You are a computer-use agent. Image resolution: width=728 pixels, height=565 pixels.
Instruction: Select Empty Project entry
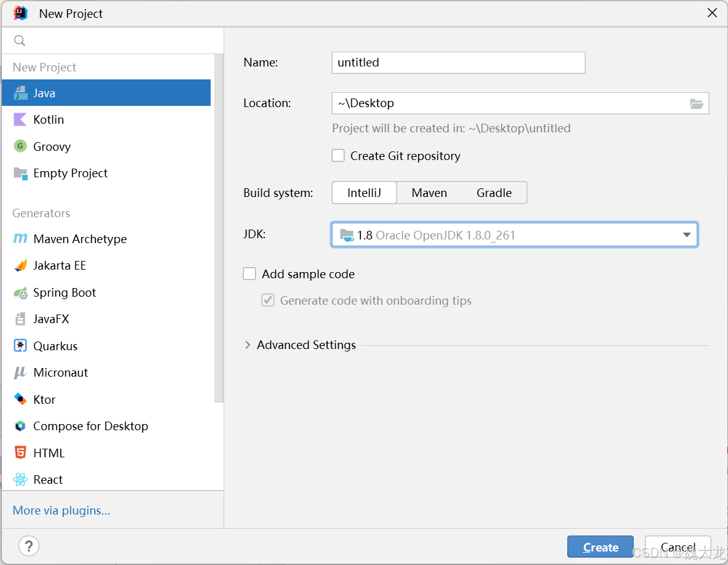pyautogui.click(x=107, y=173)
